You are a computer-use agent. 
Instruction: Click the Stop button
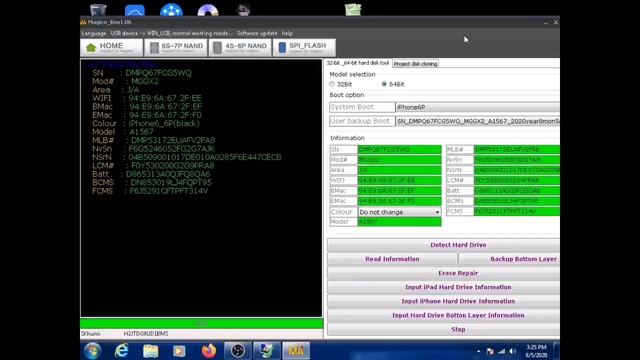click(444, 329)
